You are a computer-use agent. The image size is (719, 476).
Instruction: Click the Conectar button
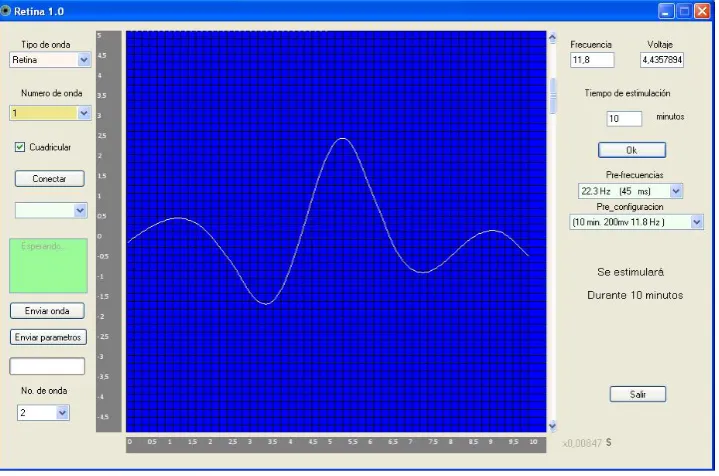[50, 178]
